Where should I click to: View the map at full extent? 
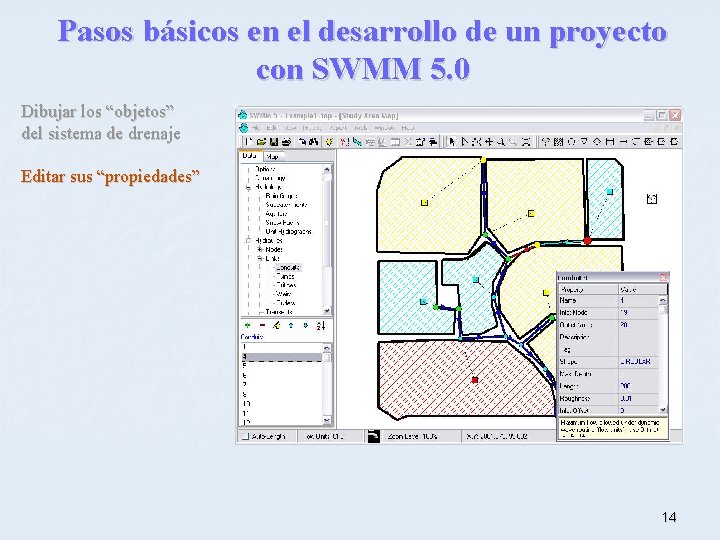coord(526,142)
